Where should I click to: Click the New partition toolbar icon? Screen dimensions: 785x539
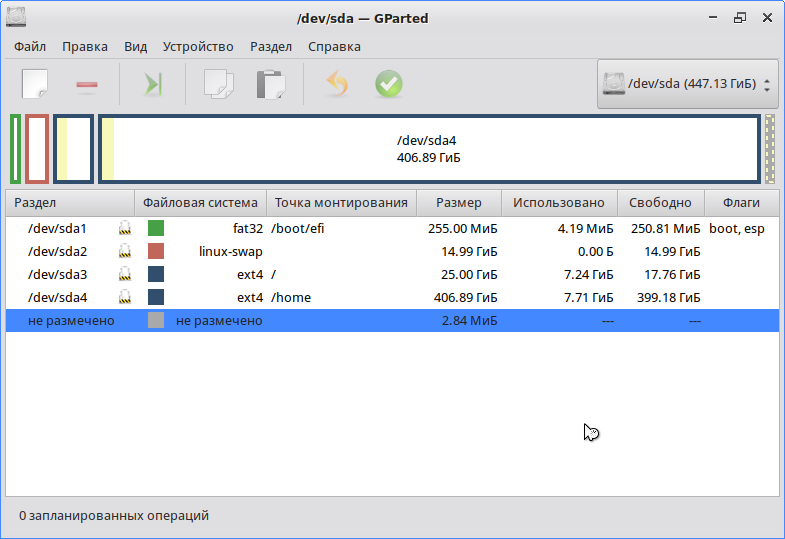pyautogui.click(x=35, y=84)
